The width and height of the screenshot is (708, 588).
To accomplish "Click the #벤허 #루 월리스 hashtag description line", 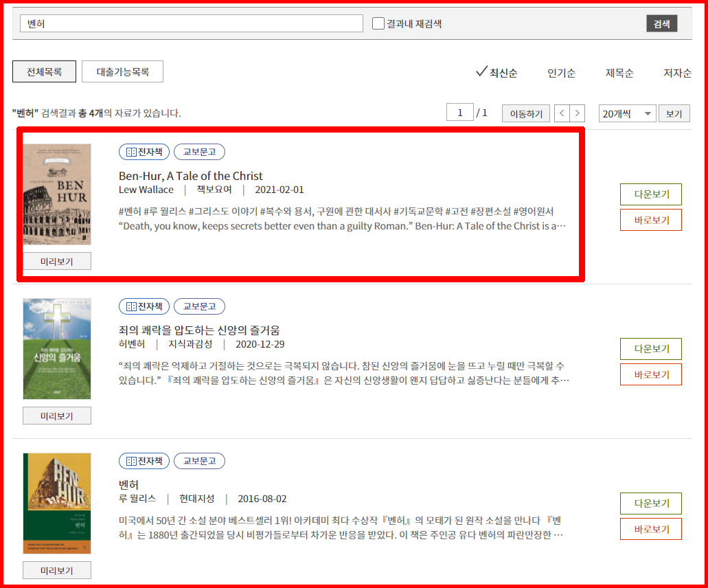I will 336,212.
